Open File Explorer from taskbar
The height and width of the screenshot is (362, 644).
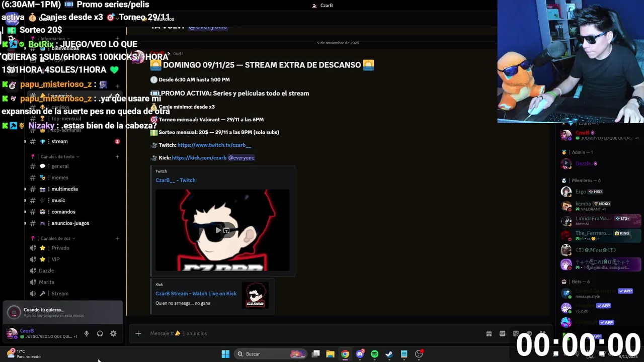pos(330,354)
